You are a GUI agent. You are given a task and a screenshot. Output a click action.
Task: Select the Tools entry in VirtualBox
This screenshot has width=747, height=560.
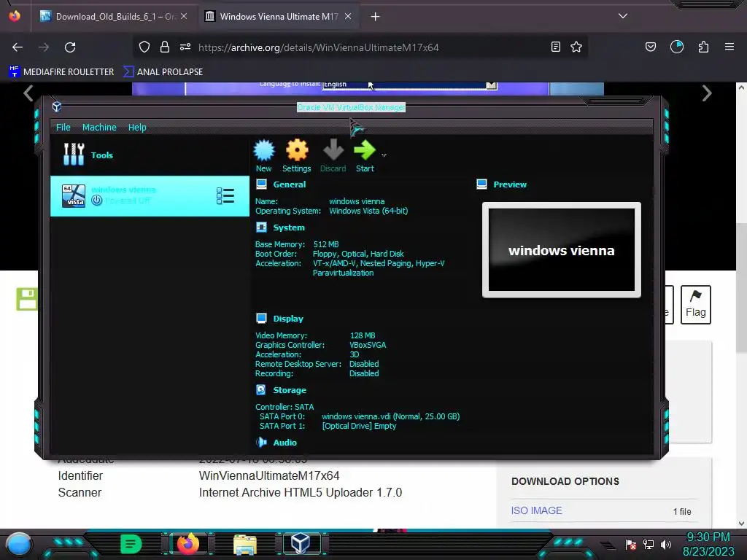tap(150, 155)
